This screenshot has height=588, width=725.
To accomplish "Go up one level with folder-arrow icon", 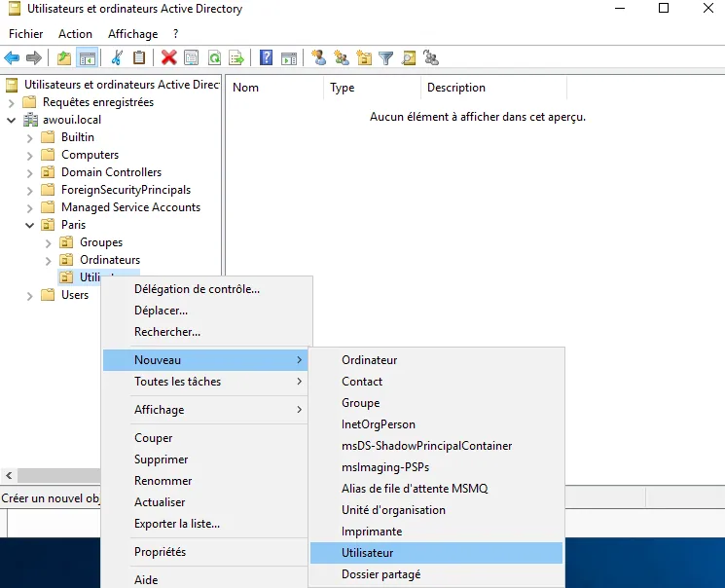I will coord(64,57).
